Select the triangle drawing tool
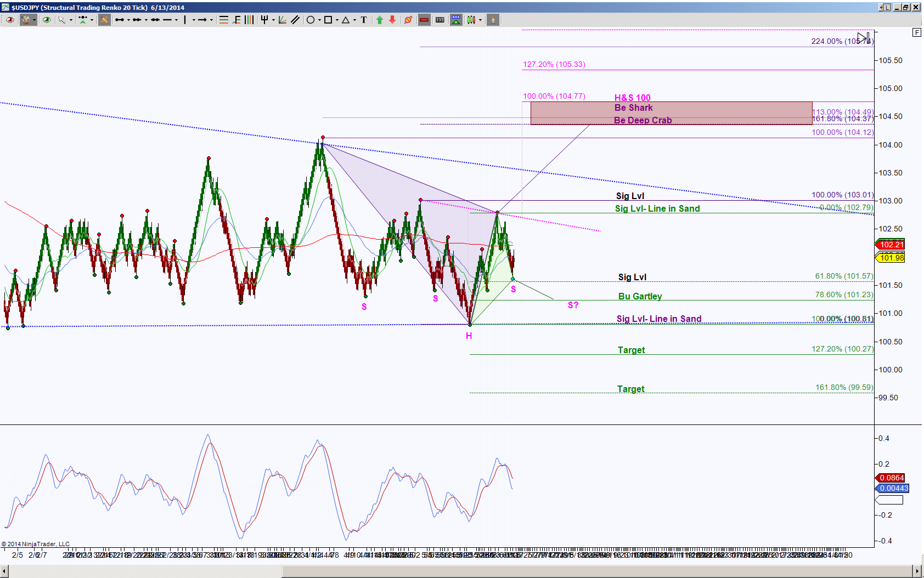 tap(346, 20)
